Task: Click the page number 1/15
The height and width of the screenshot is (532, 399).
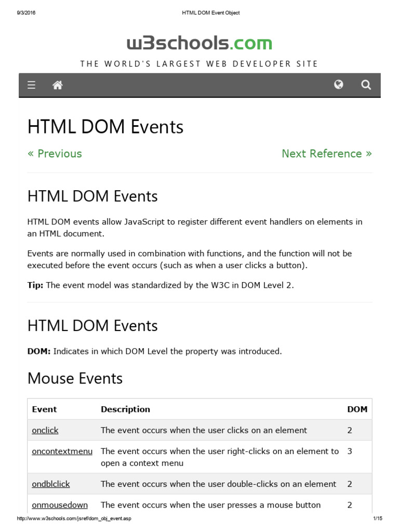Action: click(378, 518)
